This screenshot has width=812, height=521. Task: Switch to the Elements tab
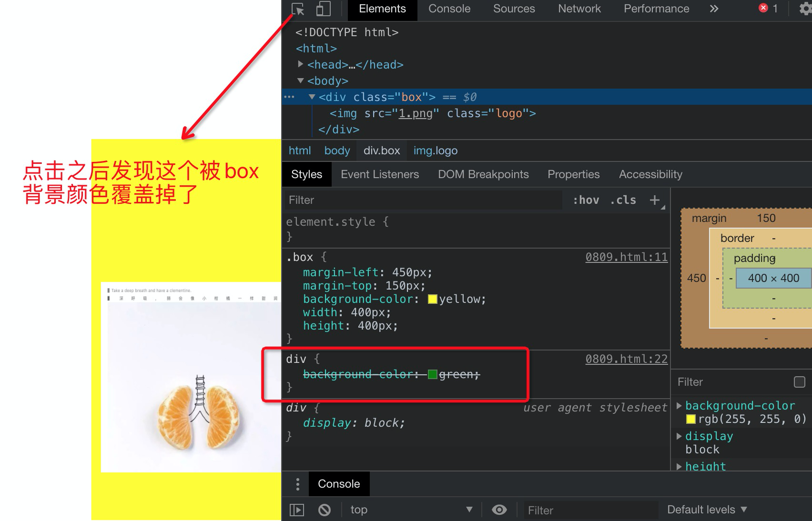pyautogui.click(x=382, y=9)
